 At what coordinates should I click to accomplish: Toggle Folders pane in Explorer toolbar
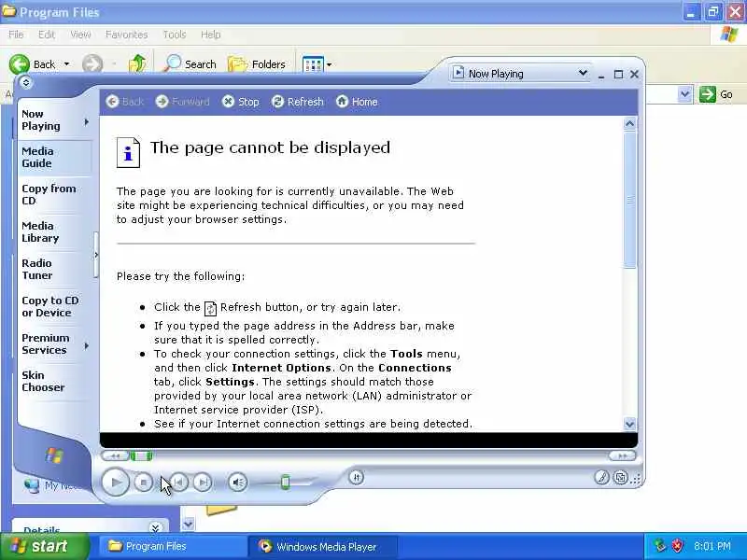256,63
